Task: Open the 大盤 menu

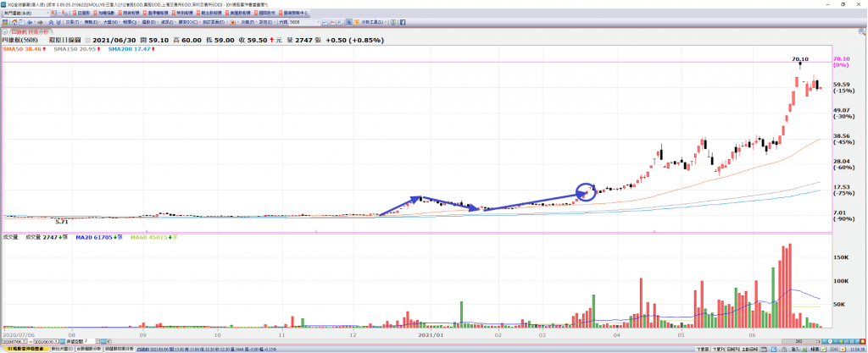Action: pos(111,22)
